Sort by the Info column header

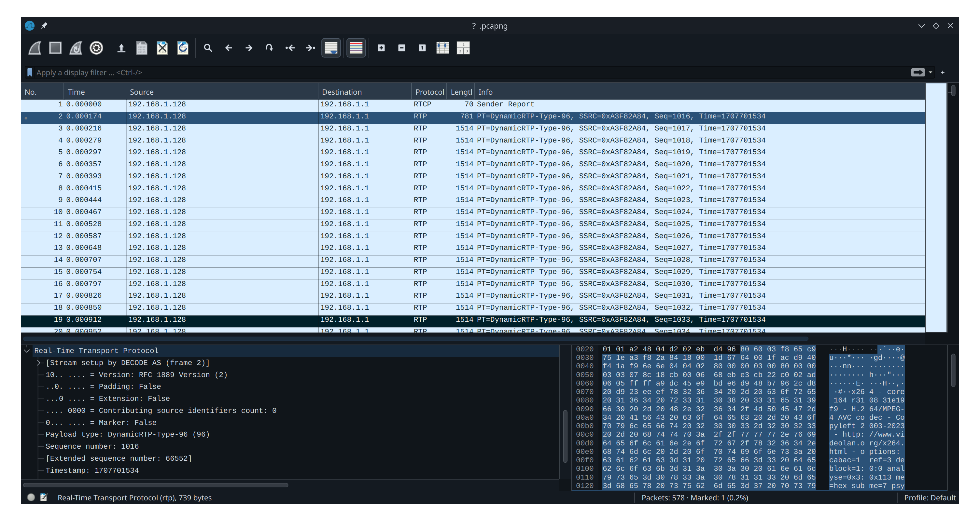(700, 92)
